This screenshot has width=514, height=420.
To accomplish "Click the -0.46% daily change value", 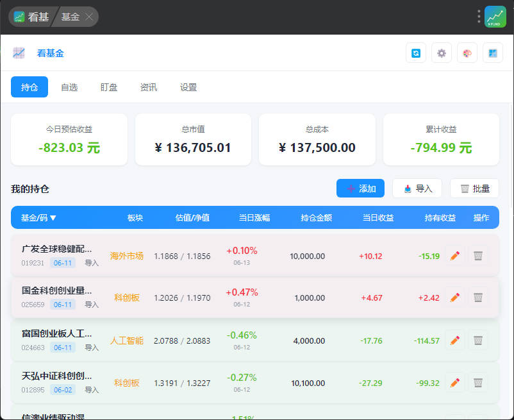I will pyautogui.click(x=242, y=335).
